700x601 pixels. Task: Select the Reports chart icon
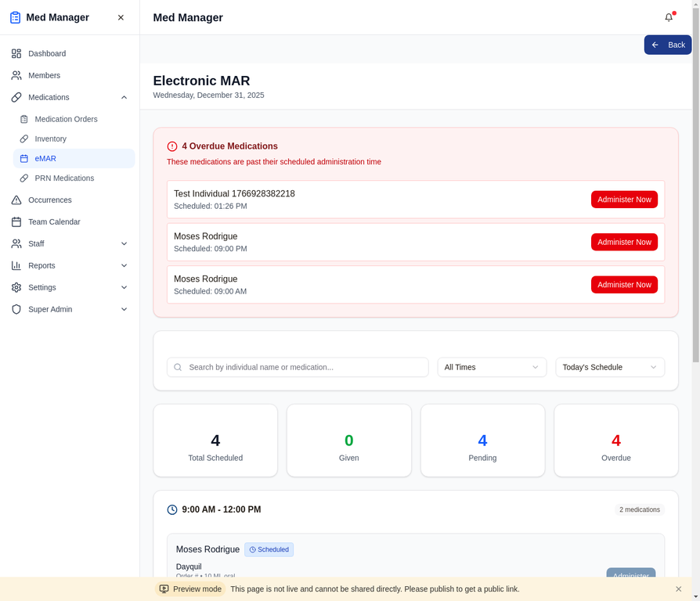pos(16,265)
